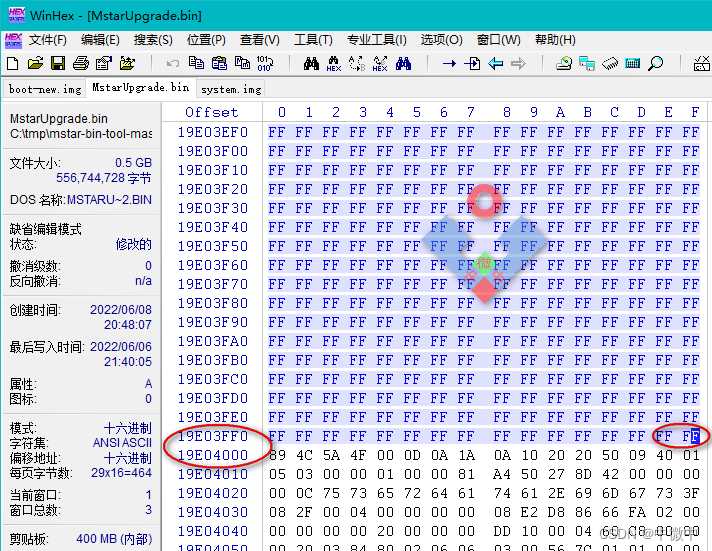Click the A4 byte in row 19E04010

click(502, 474)
